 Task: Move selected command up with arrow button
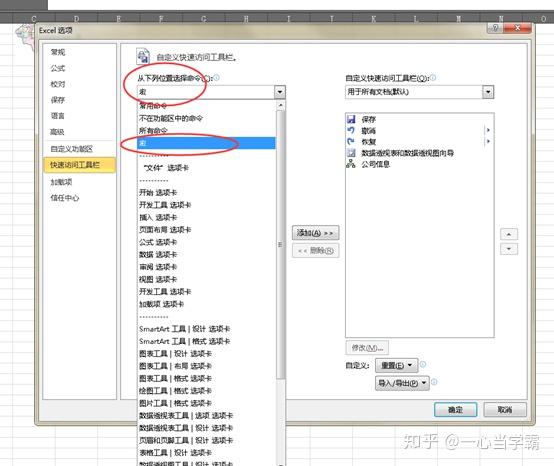point(509,234)
